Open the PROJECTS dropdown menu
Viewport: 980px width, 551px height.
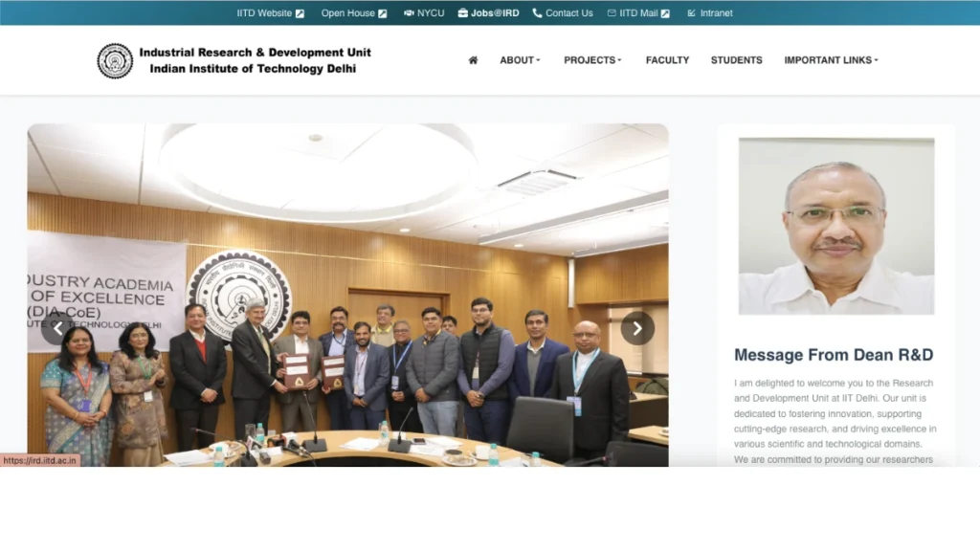592,60
